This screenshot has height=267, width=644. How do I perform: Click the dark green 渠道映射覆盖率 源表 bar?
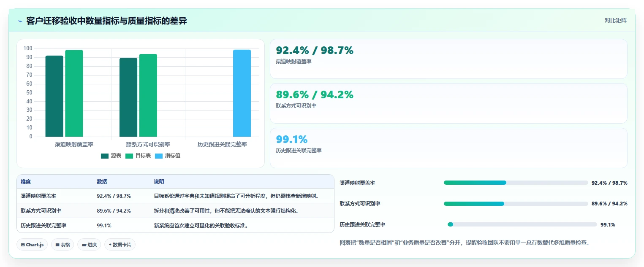click(x=54, y=96)
